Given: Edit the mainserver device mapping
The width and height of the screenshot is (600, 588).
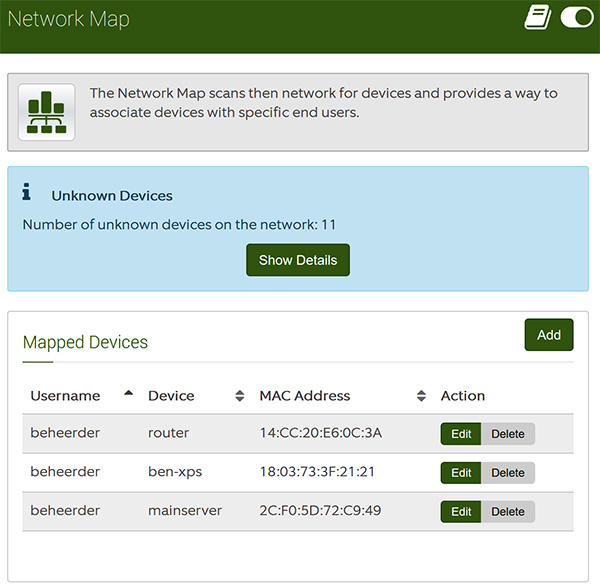Looking at the screenshot, I should 461,512.
